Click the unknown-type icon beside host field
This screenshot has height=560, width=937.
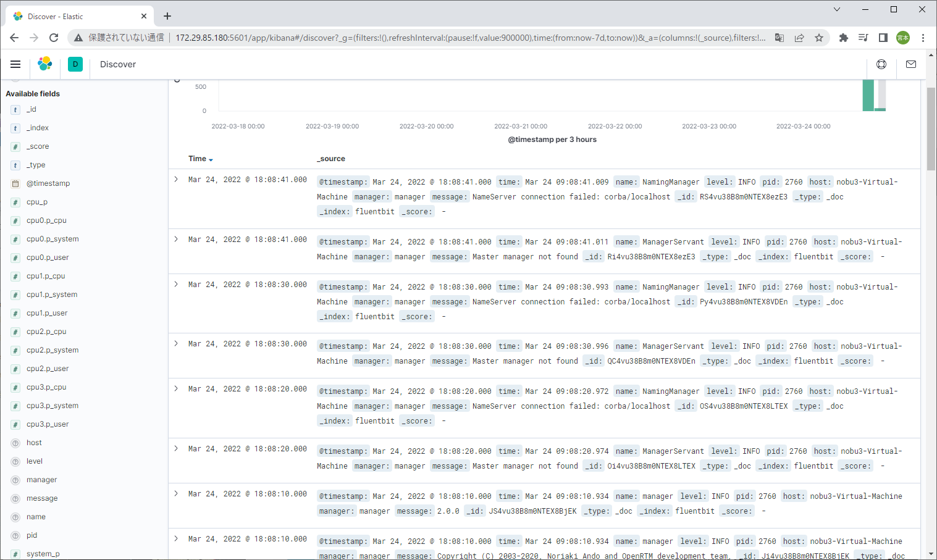coord(15,443)
